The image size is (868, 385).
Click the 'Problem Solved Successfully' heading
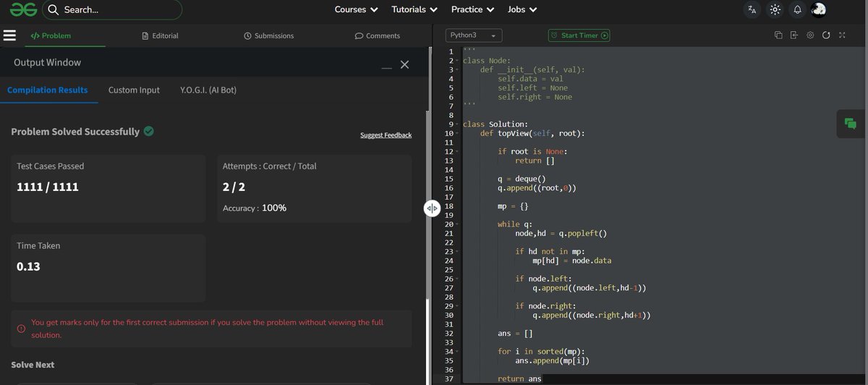tap(75, 132)
